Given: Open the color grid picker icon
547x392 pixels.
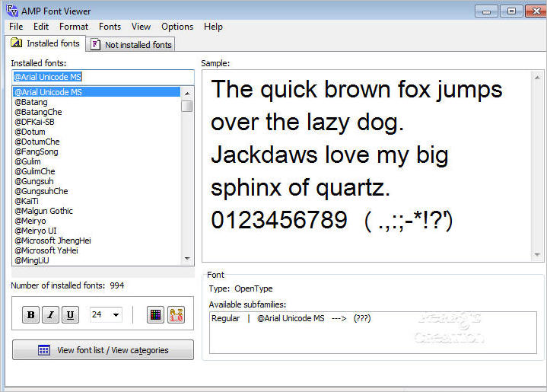Looking at the screenshot, I should [x=155, y=315].
